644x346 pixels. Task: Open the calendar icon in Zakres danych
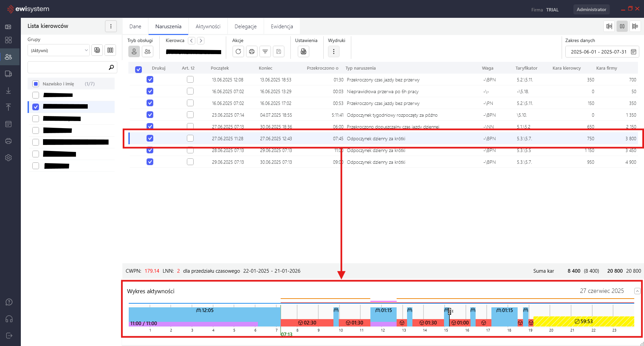[x=634, y=52]
